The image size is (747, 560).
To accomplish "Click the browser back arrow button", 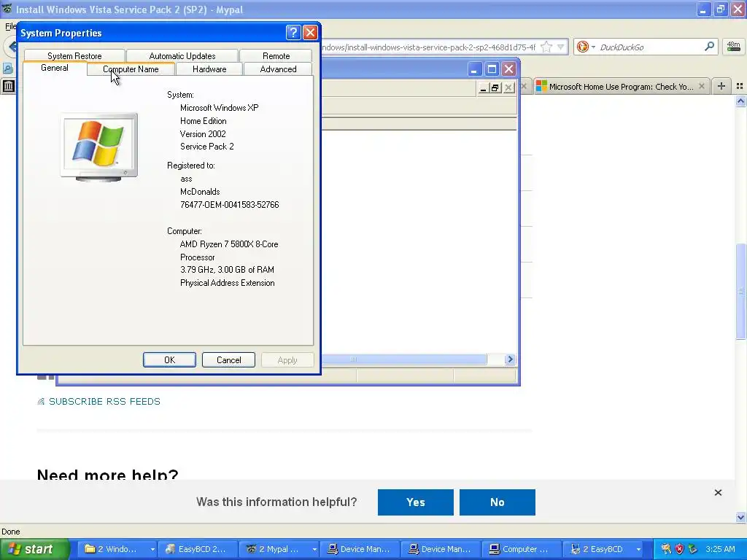I will (12, 47).
